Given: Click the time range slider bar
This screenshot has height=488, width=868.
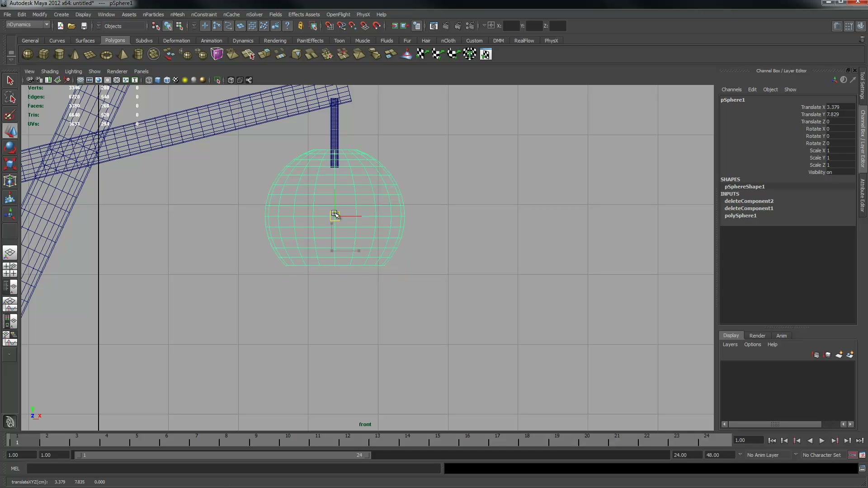Looking at the screenshot, I should point(222,455).
